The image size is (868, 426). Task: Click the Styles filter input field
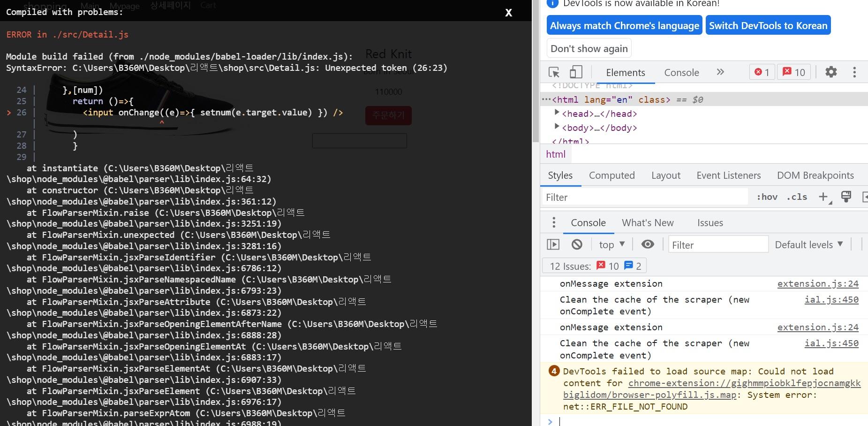pyautogui.click(x=645, y=197)
